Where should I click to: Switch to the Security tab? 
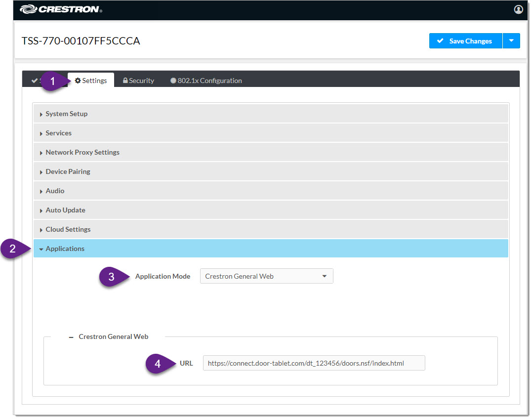coord(139,81)
